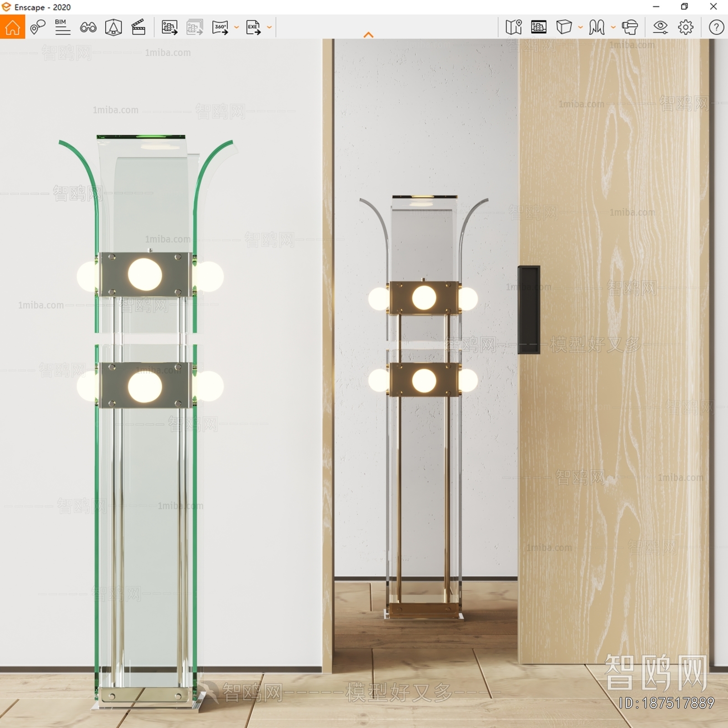Export the standalone EXE file
Image resolution: width=728 pixels, height=728 pixels.
point(253,27)
